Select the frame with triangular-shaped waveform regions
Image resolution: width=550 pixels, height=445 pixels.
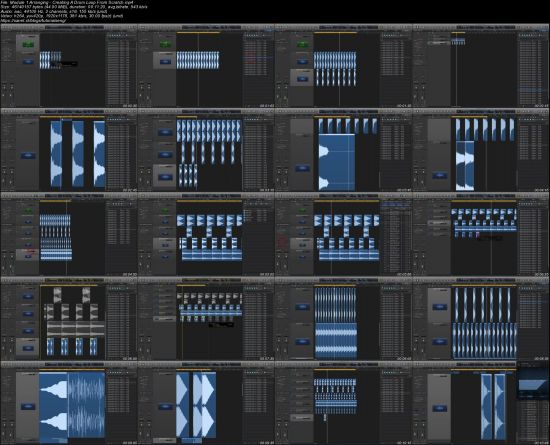(206, 403)
